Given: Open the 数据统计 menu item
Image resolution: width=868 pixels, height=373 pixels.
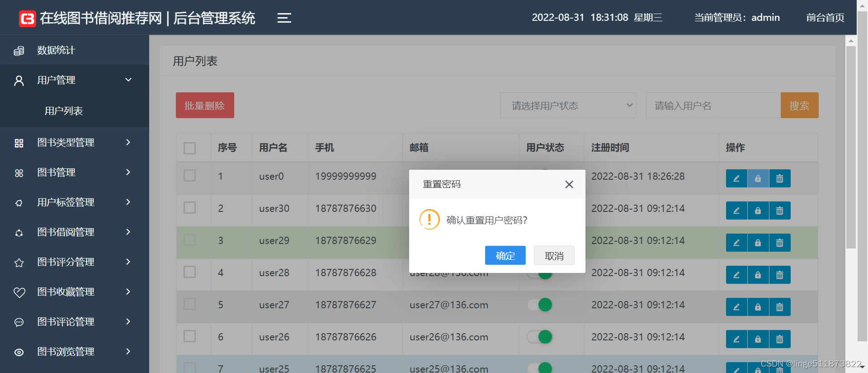Looking at the screenshot, I should (75, 50).
